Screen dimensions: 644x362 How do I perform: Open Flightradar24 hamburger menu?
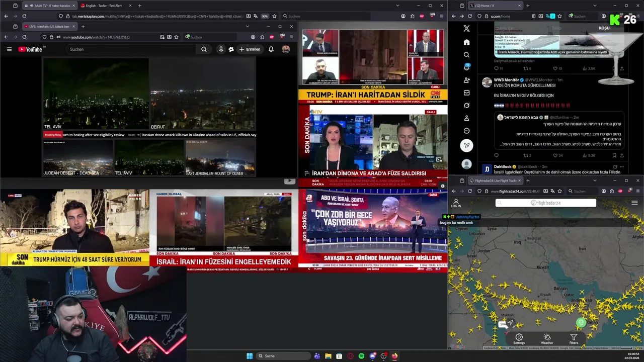coord(634,203)
